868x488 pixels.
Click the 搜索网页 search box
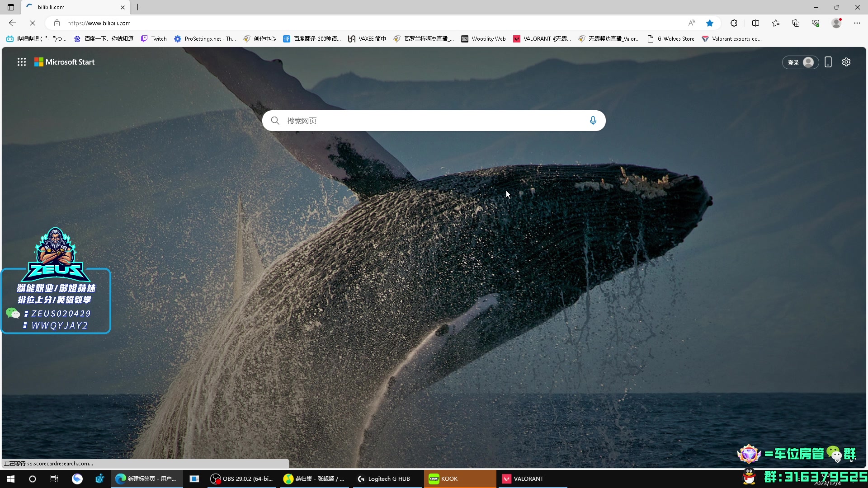[434, 121]
